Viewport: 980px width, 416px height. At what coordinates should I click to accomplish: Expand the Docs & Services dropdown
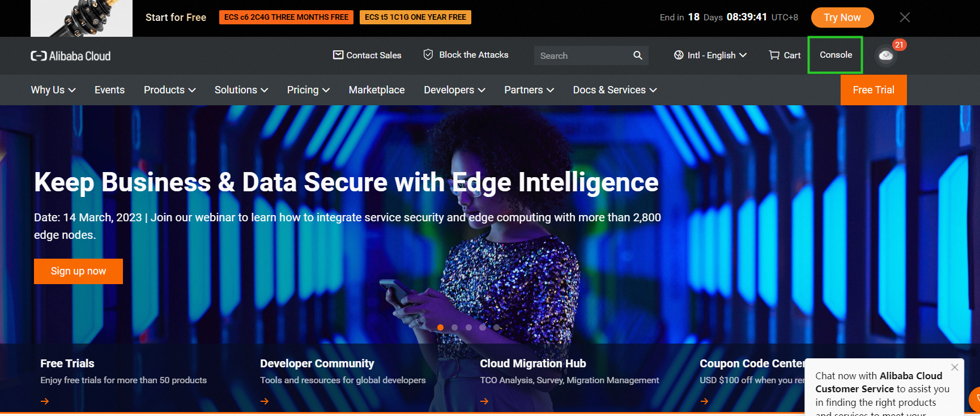pyautogui.click(x=615, y=90)
